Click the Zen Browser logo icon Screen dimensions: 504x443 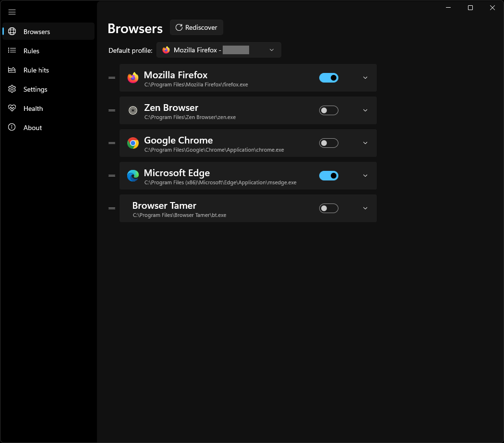point(133,110)
